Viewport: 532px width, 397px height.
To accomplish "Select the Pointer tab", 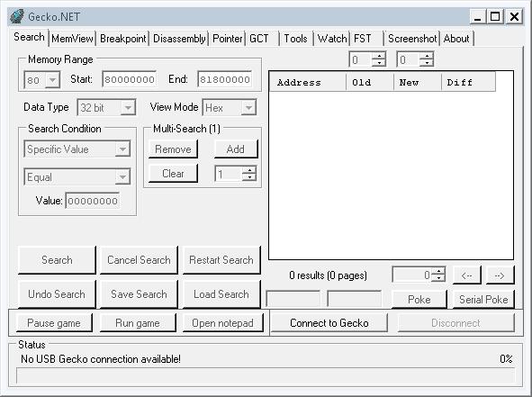I will click(x=228, y=39).
